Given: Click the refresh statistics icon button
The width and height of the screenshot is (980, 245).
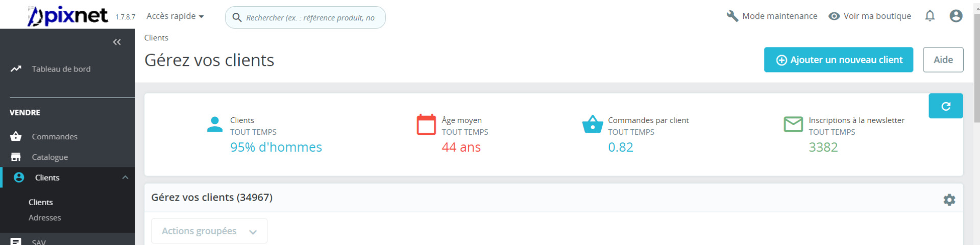Looking at the screenshot, I should 946,106.
